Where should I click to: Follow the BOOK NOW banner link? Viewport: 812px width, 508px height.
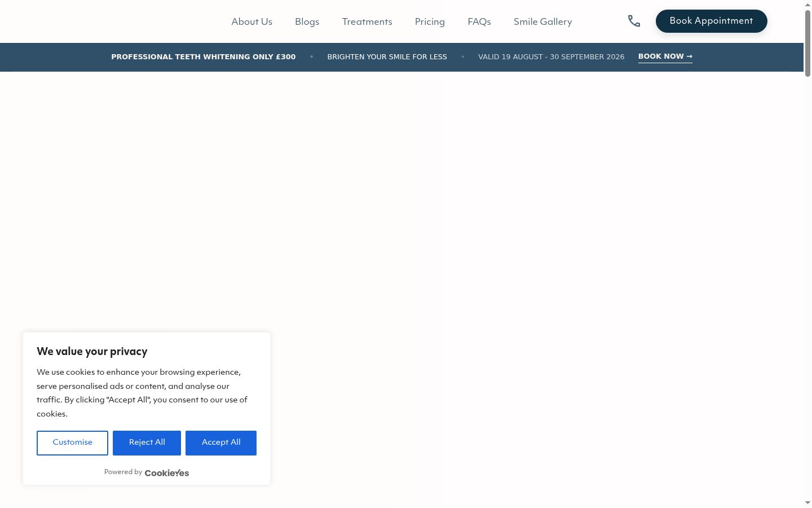point(665,56)
